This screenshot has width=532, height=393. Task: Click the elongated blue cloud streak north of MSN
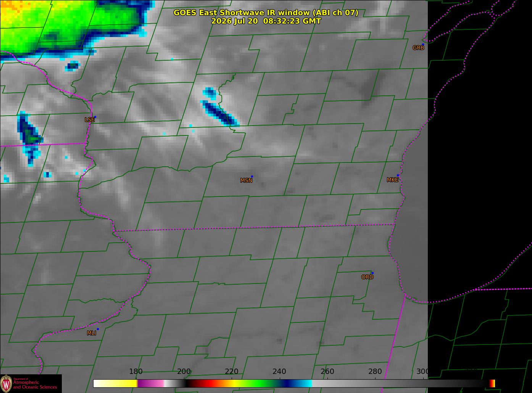[220, 113]
